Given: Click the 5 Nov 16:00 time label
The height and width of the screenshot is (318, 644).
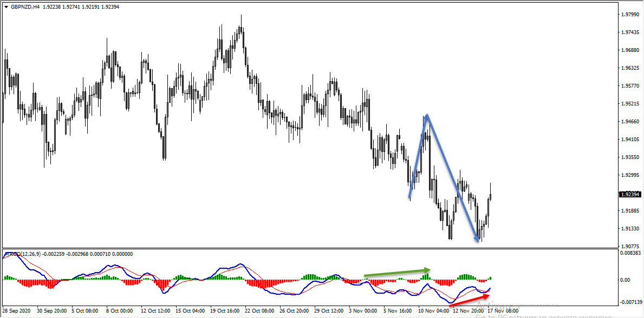Looking at the screenshot, I should 398,310.
